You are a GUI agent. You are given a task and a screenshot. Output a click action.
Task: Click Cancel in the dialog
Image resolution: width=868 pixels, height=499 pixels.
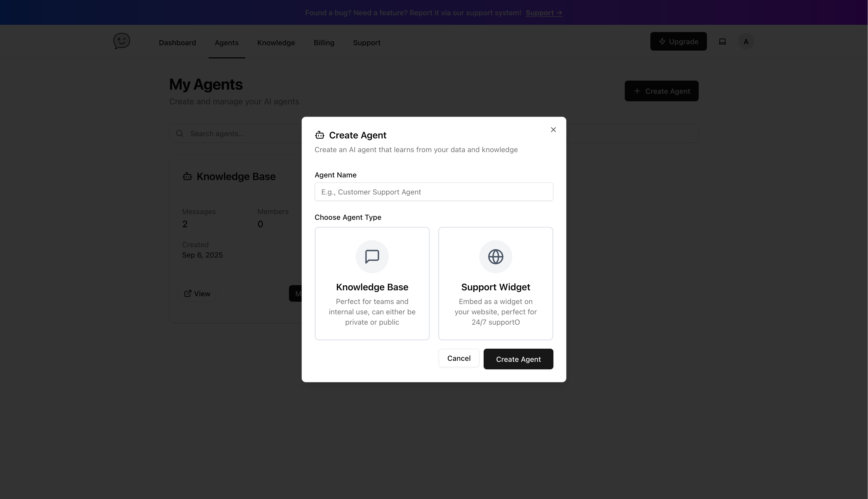click(x=459, y=358)
